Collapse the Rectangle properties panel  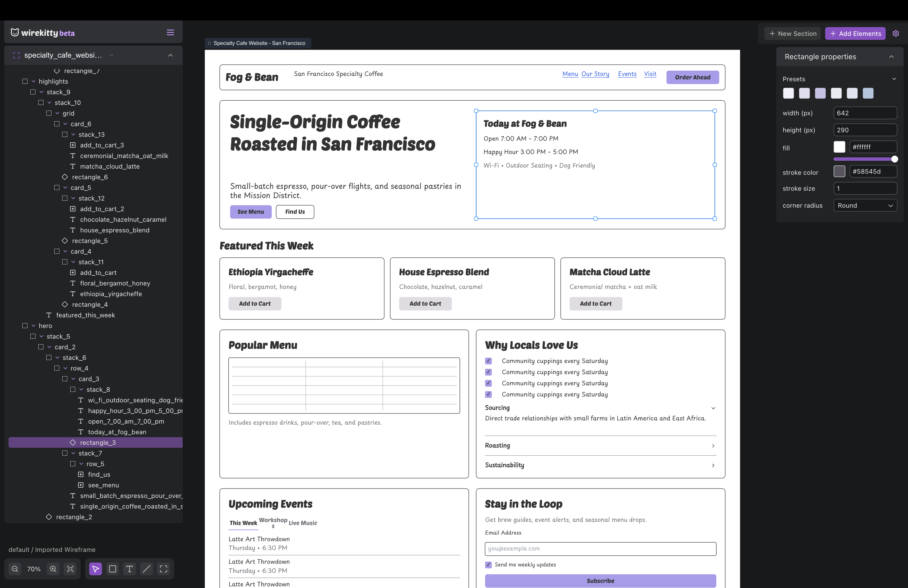coord(892,57)
